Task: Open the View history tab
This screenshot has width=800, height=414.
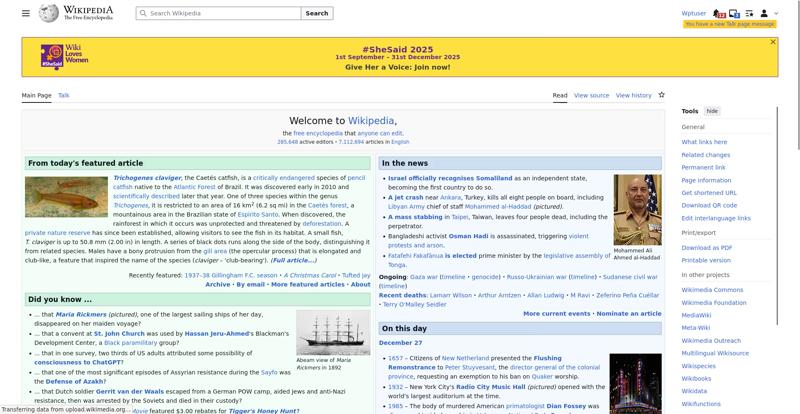Action: coord(633,95)
